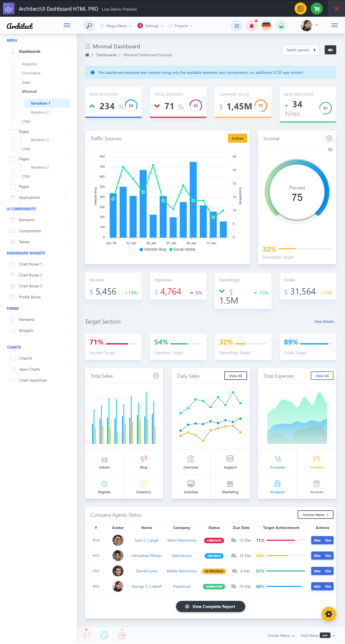Click the search magnifier icon in header
This screenshot has height=644, width=345.
pyautogui.click(x=89, y=26)
